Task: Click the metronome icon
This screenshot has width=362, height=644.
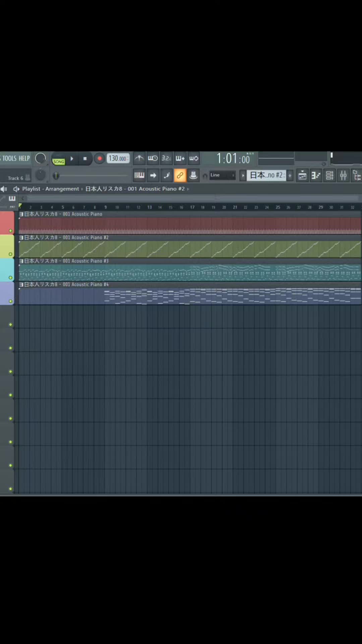Action: coord(139,158)
